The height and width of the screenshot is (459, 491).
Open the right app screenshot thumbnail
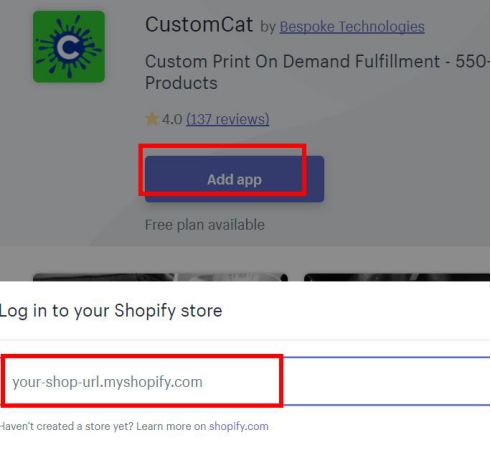[397, 277]
